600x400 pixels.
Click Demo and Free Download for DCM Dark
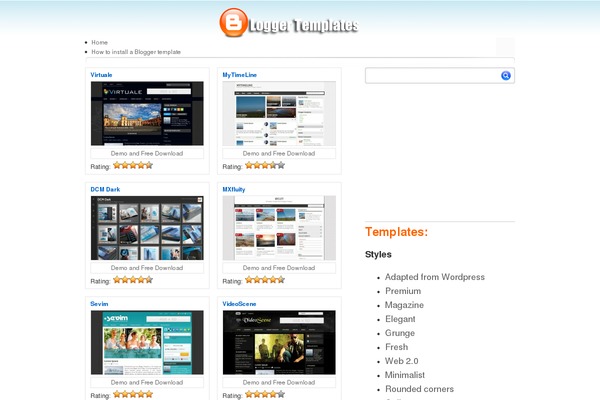pos(147,268)
